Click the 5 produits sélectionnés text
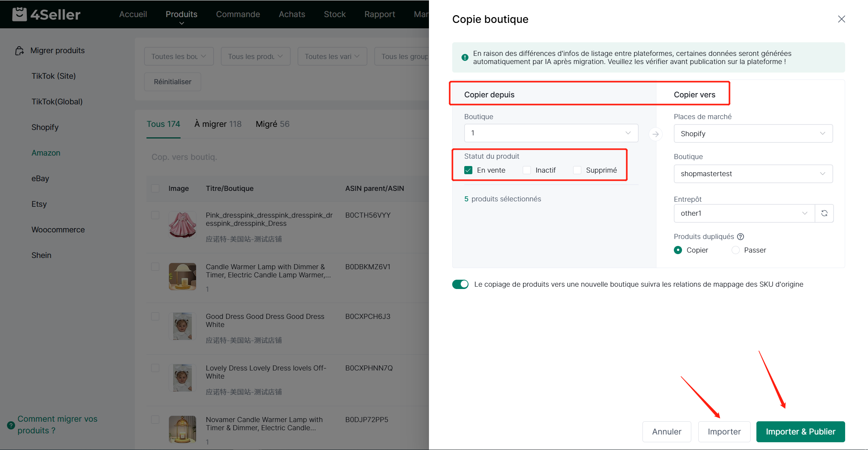 (x=503, y=199)
